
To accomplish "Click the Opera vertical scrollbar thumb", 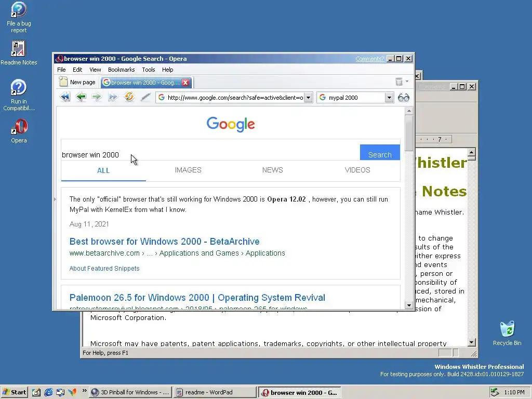I will pyautogui.click(x=409, y=133).
